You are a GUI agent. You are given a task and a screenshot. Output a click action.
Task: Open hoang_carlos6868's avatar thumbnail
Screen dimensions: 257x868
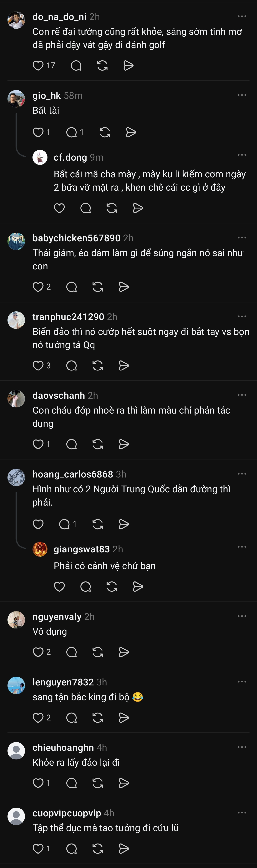[x=16, y=477]
